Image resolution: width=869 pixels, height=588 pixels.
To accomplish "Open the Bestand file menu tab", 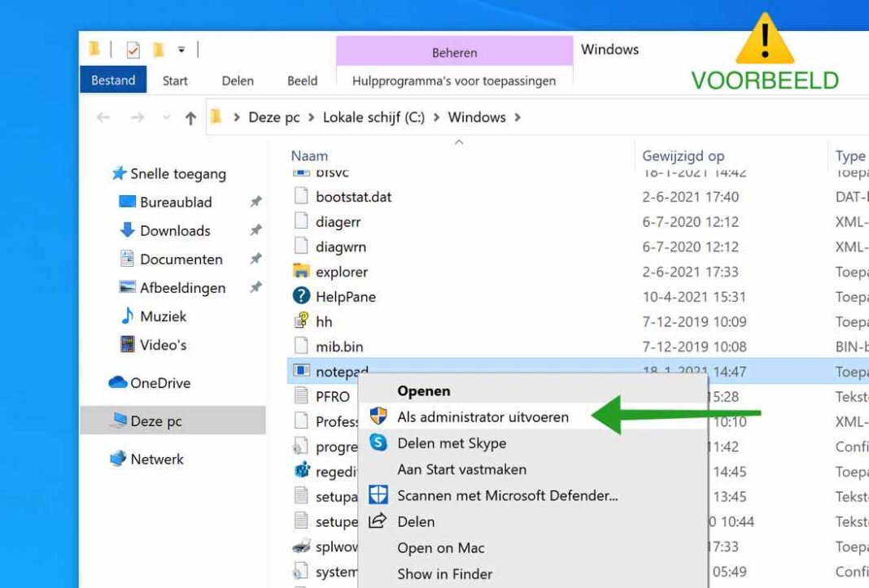I will (x=113, y=81).
